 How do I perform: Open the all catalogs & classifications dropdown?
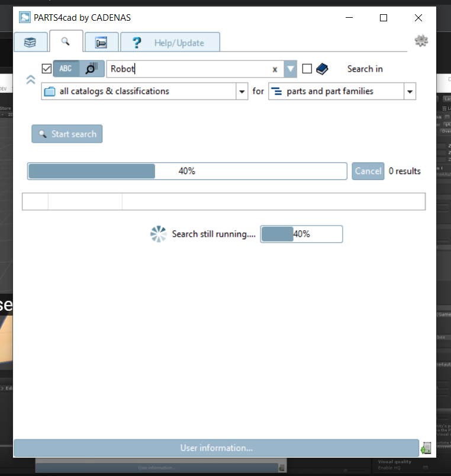pos(144,91)
